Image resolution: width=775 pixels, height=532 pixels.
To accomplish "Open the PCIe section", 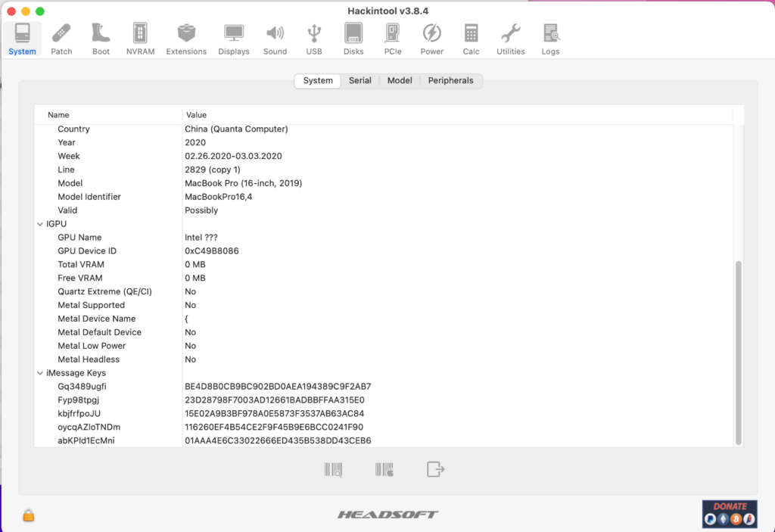I will coord(393,39).
